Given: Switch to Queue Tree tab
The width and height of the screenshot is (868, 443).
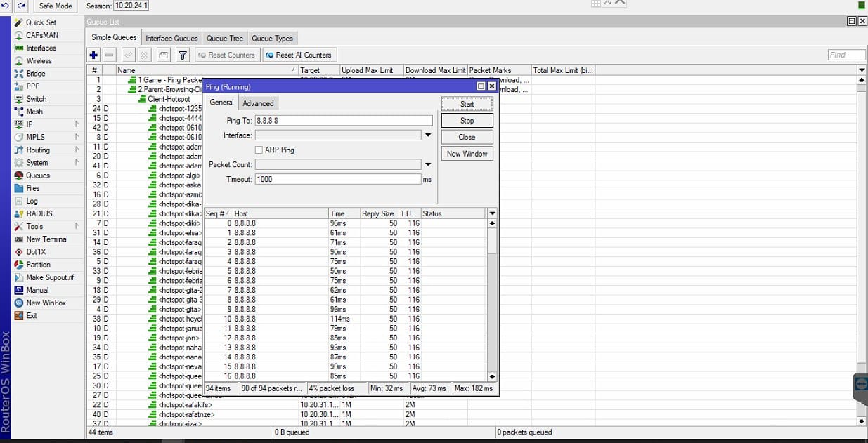Looking at the screenshot, I should (x=225, y=39).
